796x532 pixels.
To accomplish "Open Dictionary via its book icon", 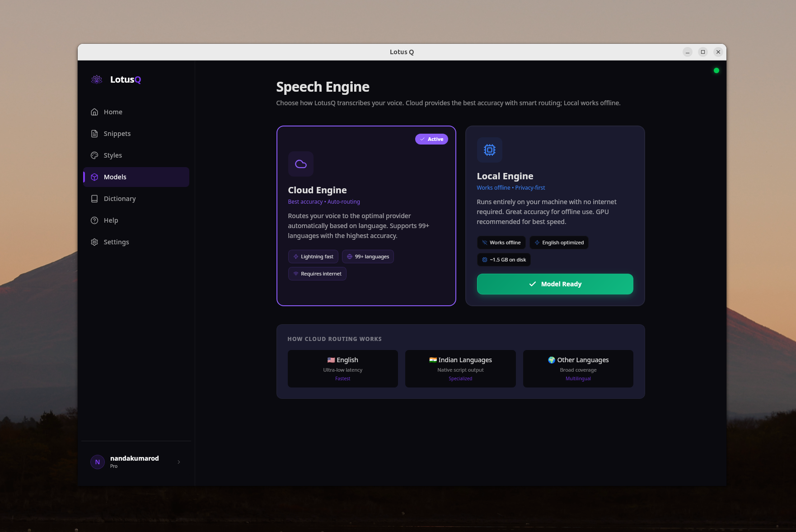I will tap(94, 199).
